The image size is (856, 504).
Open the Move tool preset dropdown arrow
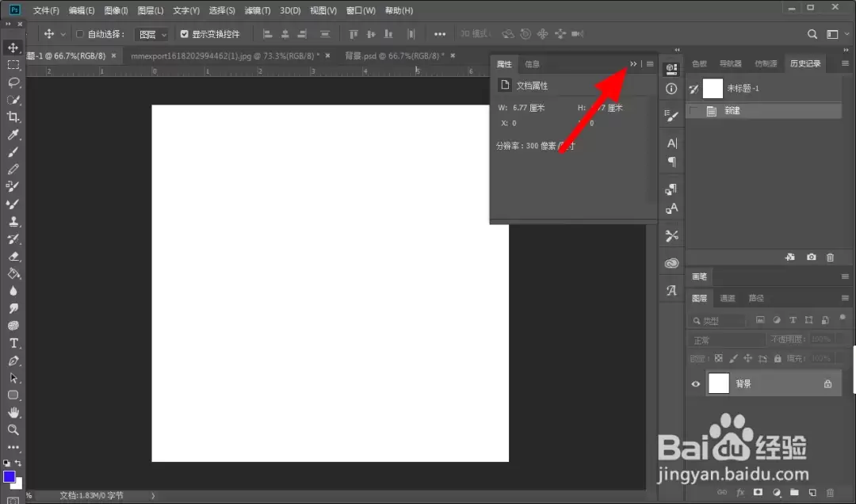pyautogui.click(x=63, y=34)
